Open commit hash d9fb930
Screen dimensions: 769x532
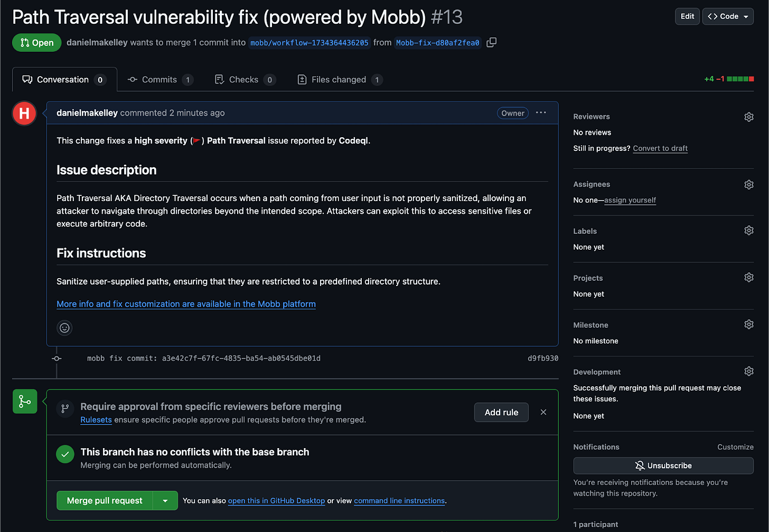click(x=543, y=358)
